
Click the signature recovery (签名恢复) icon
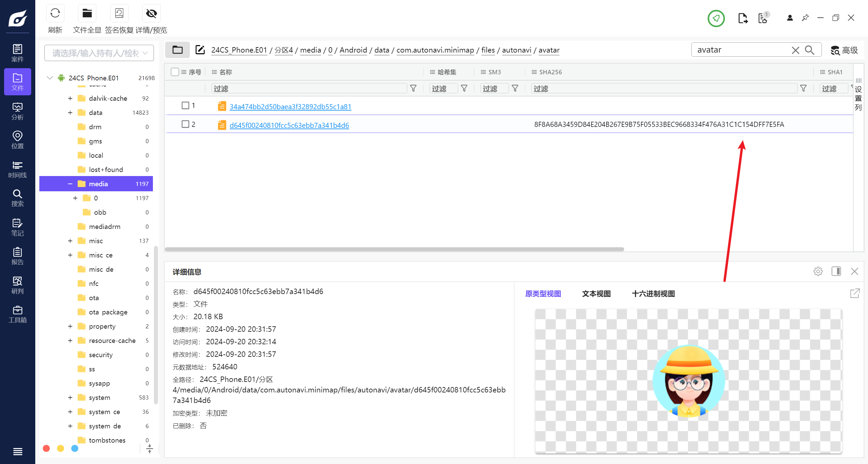click(119, 14)
